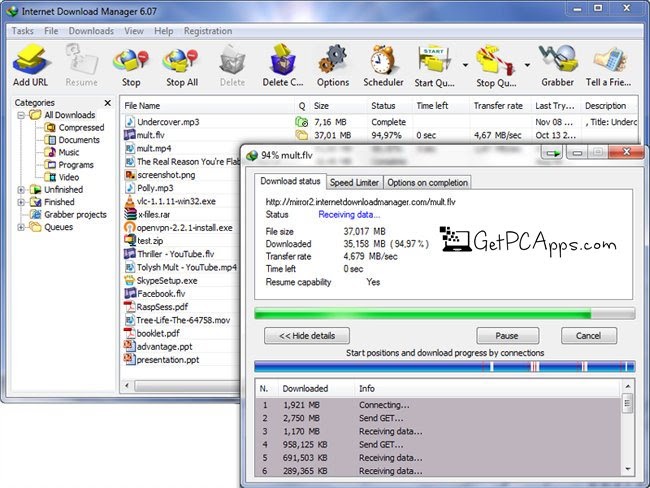Click the vlc-1.1.11-win32.exe cone icon
The height and width of the screenshot is (488, 650).
coord(130,201)
